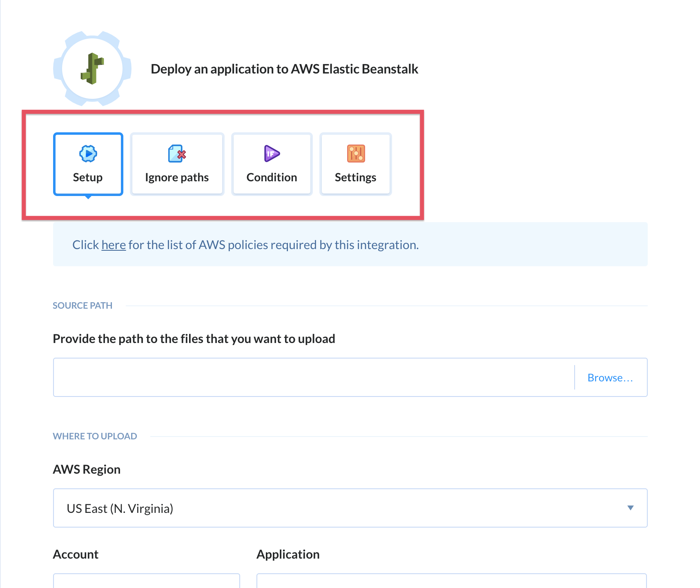The height and width of the screenshot is (588, 700).
Task: Click the Ignore paths file icon
Action: (177, 154)
